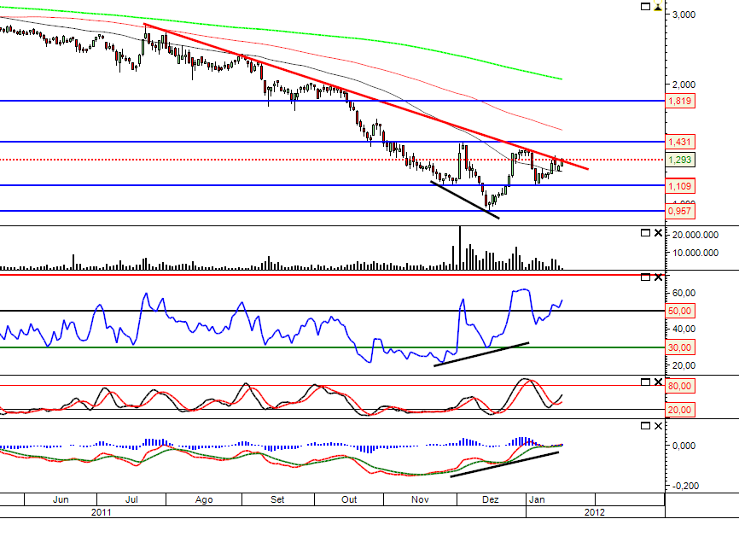Maximize the RSI indicator panel
This screenshot has height=560, width=739.
(x=645, y=277)
